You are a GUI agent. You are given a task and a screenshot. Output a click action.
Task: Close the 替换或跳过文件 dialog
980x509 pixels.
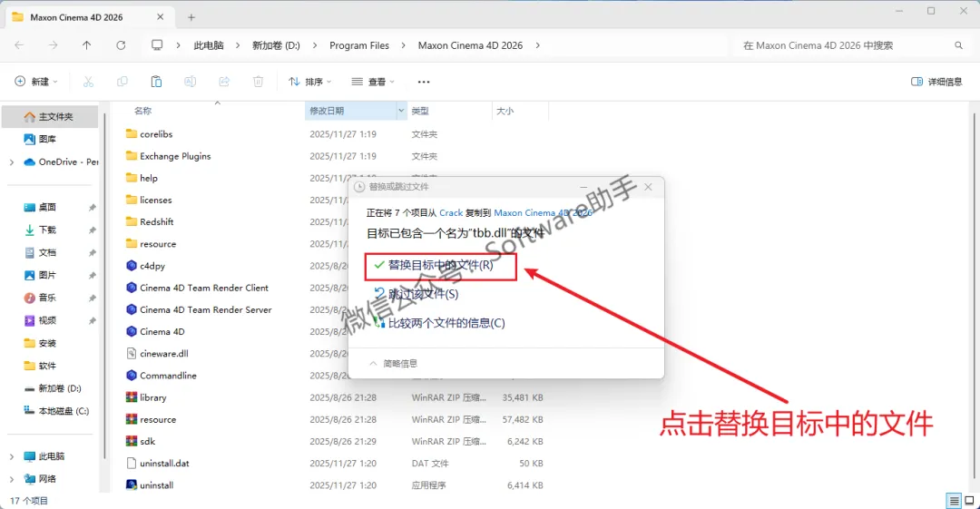point(648,187)
